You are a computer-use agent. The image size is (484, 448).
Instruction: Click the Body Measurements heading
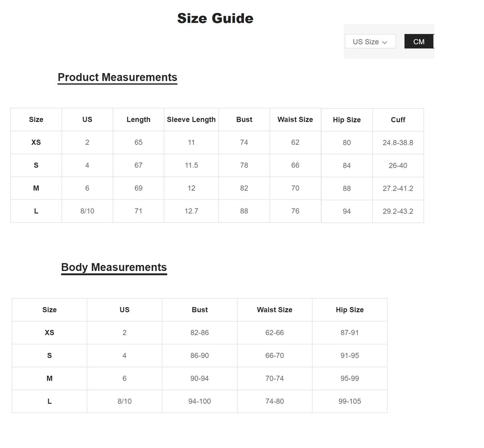[114, 267]
